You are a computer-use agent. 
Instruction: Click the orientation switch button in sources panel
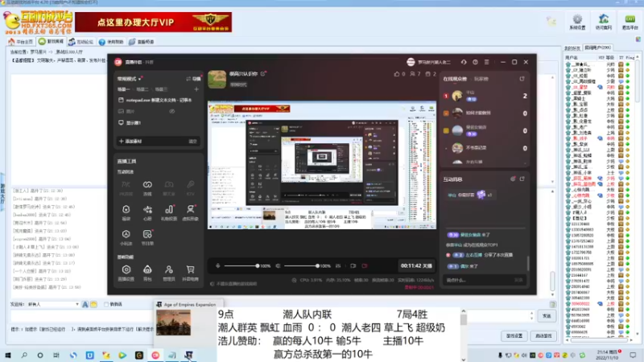[194, 79]
